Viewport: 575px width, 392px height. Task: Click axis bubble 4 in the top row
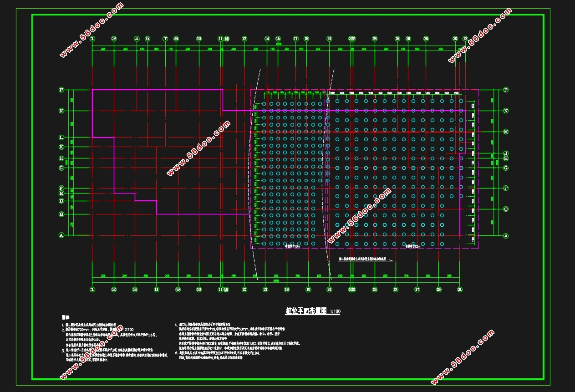[137, 39]
